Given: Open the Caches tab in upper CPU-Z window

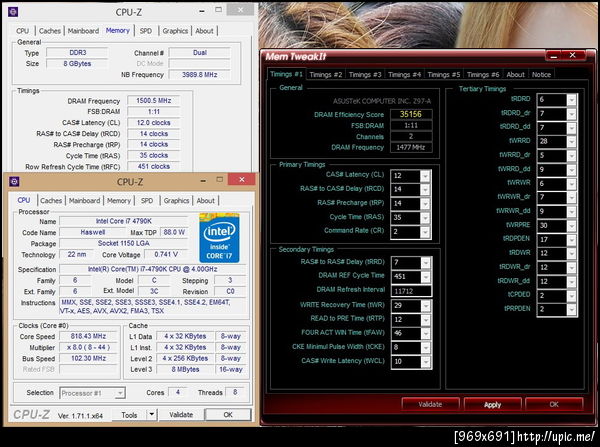Looking at the screenshot, I should pyautogui.click(x=50, y=31).
